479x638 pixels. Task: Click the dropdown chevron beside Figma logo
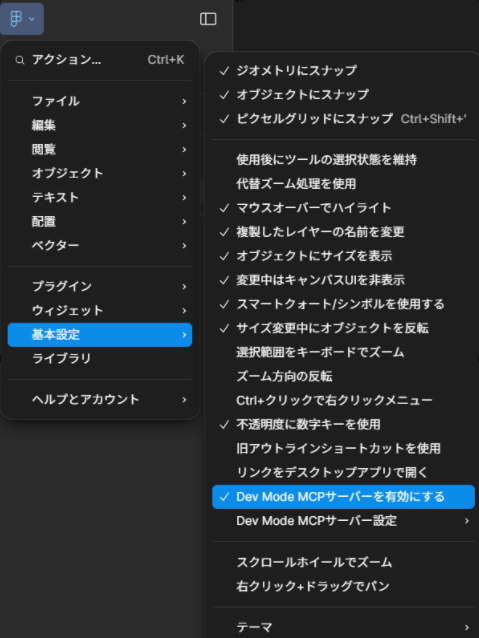32,19
